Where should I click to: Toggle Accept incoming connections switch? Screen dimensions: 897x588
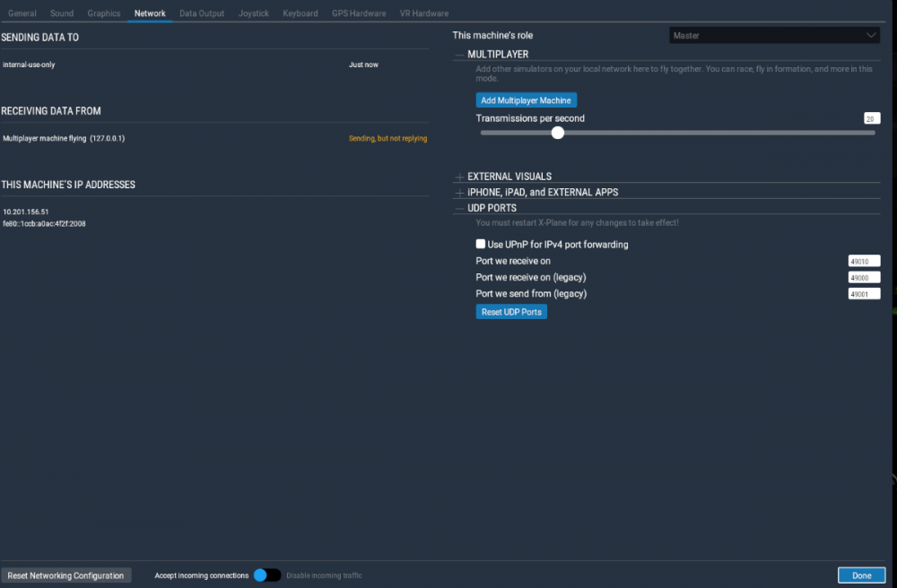tap(266, 575)
